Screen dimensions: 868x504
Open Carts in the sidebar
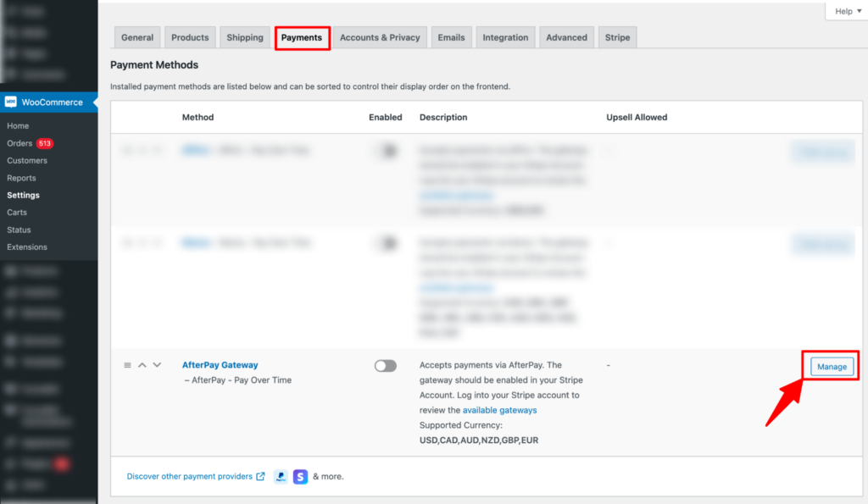17,213
